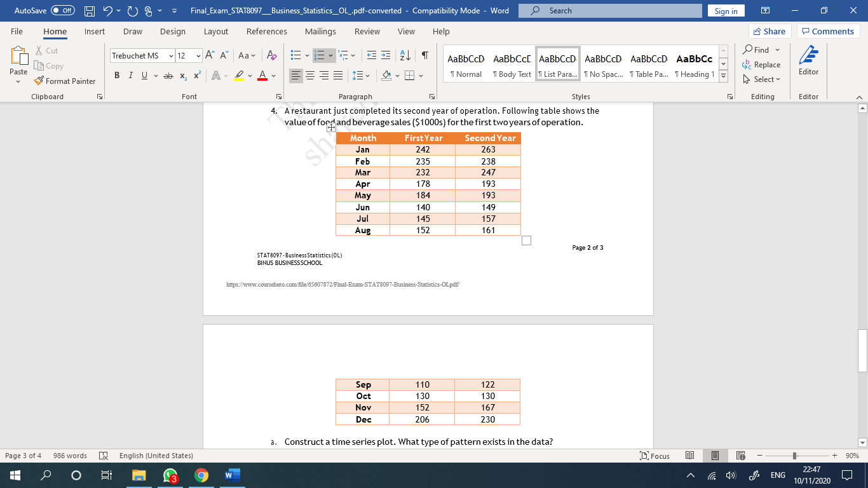Open Line and Paragraph Spacing icon

(357, 76)
